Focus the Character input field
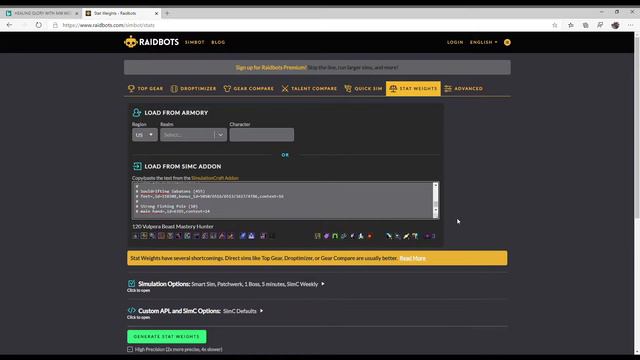This screenshot has height=360, width=640. [x=262, y=135]
